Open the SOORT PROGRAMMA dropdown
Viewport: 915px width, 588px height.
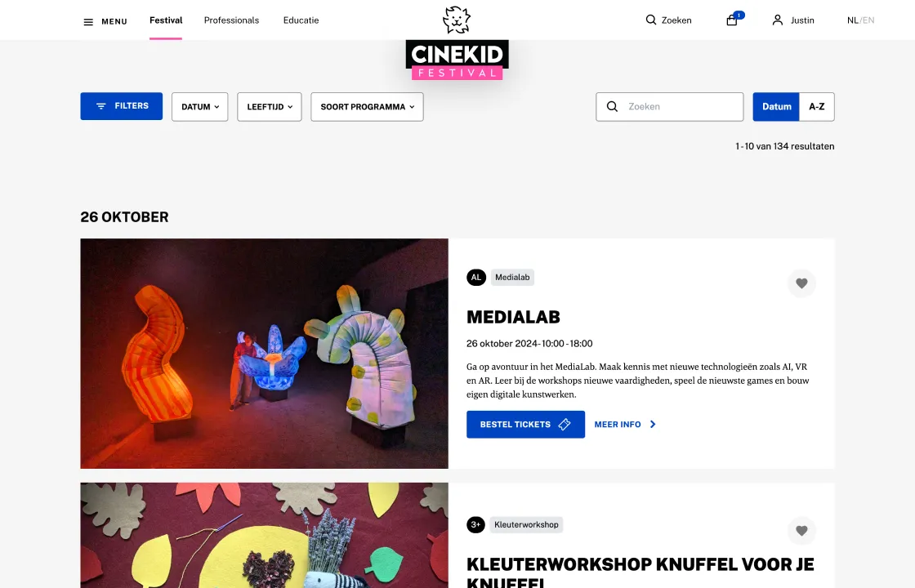(x=367, y=107)
